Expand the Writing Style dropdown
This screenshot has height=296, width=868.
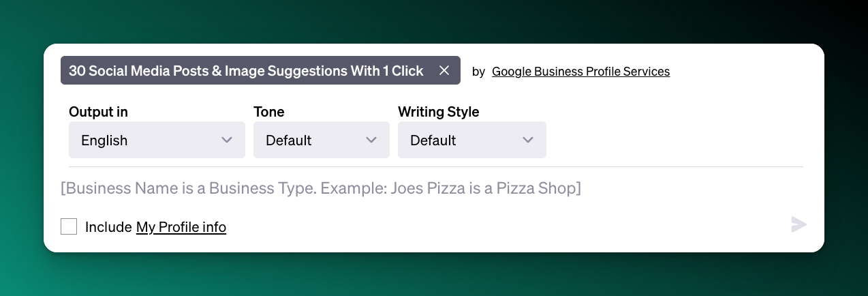click(471, 140)
